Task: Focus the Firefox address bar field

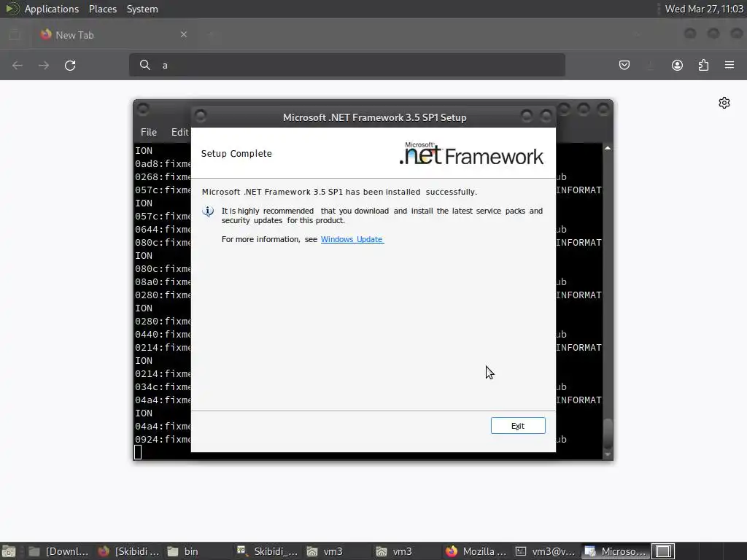Action: click(347, 65)
